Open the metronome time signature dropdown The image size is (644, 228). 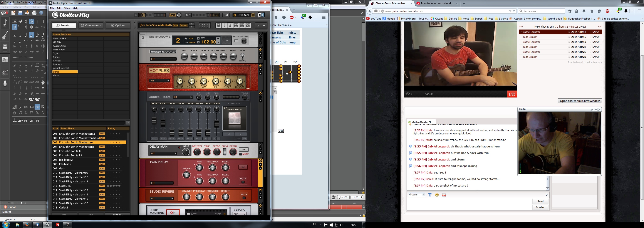pyautogui.click(x=198, y=38)
